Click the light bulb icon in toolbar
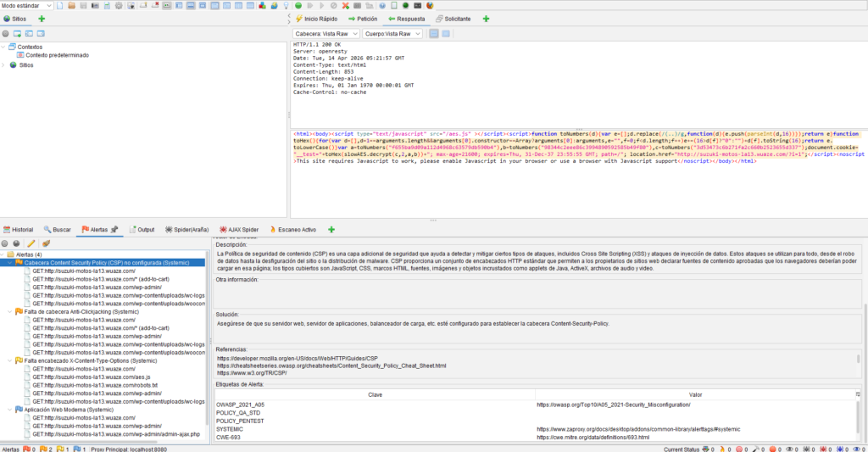868x452 pixels. pyautogui.click(x=287, y=6)
